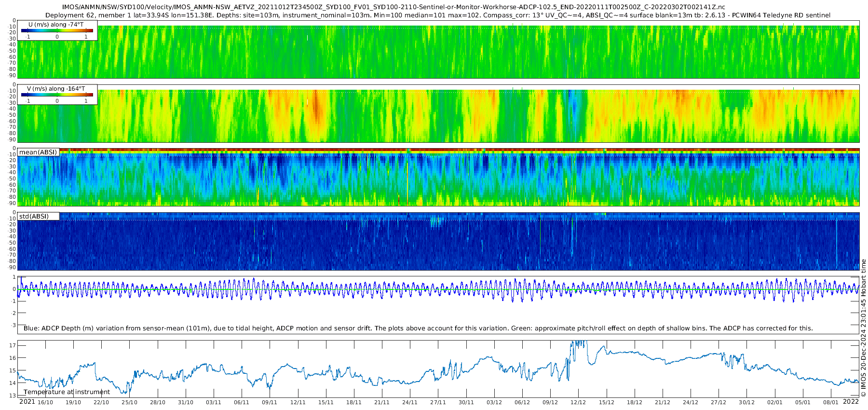The height and width of the screenshot is (410, 868).
Task: Select the 12/12 date tick
Action: 578,402
